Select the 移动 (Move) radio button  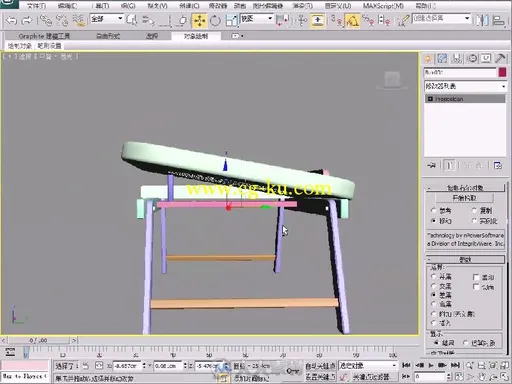point(434,221)
